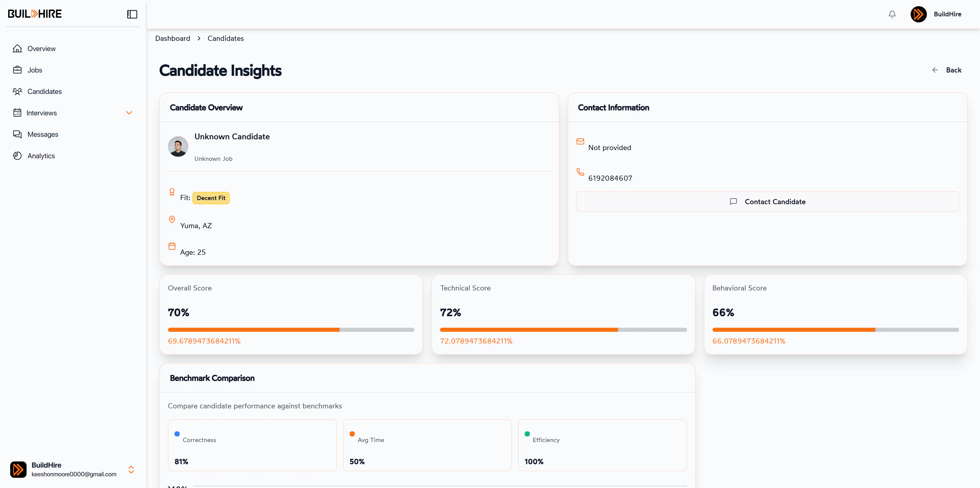Click the Benchmark Comparison heading

click(x=212, y=378)
